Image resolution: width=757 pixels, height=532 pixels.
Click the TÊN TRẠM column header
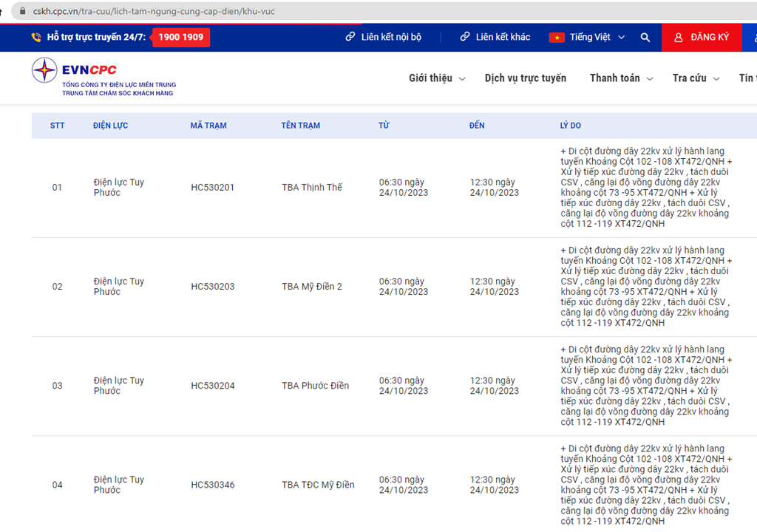tap(300, 126)
